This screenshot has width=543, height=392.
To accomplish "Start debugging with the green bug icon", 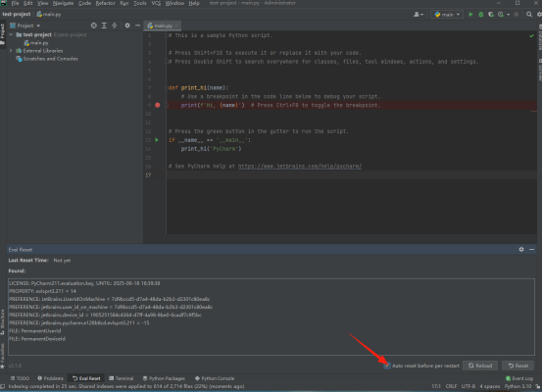I will click(x=480, y=15).
